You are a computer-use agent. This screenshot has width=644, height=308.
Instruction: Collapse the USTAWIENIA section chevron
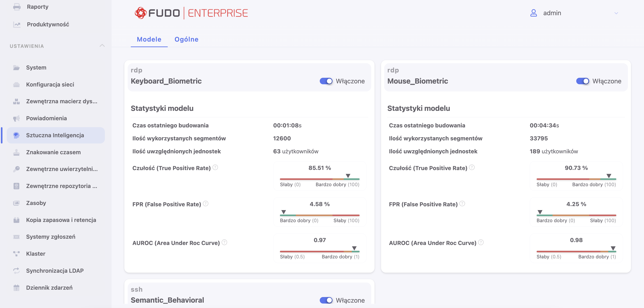(x=102, y=46)
